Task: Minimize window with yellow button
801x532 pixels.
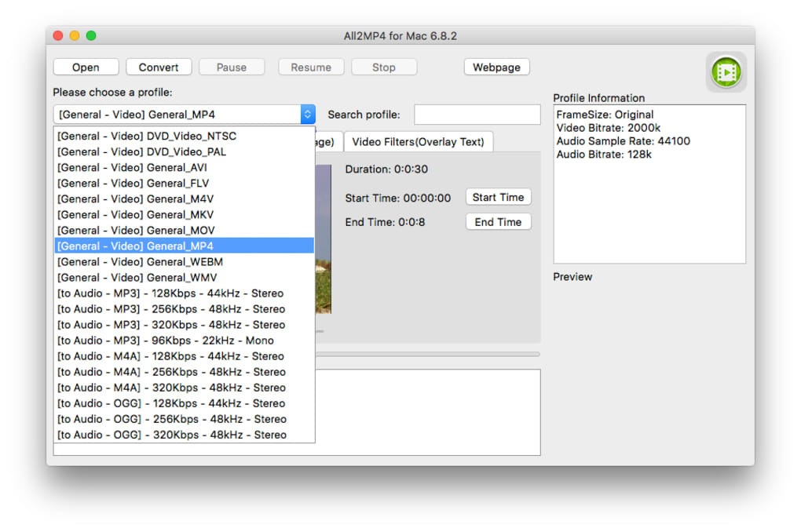Action: click(75, 36)
